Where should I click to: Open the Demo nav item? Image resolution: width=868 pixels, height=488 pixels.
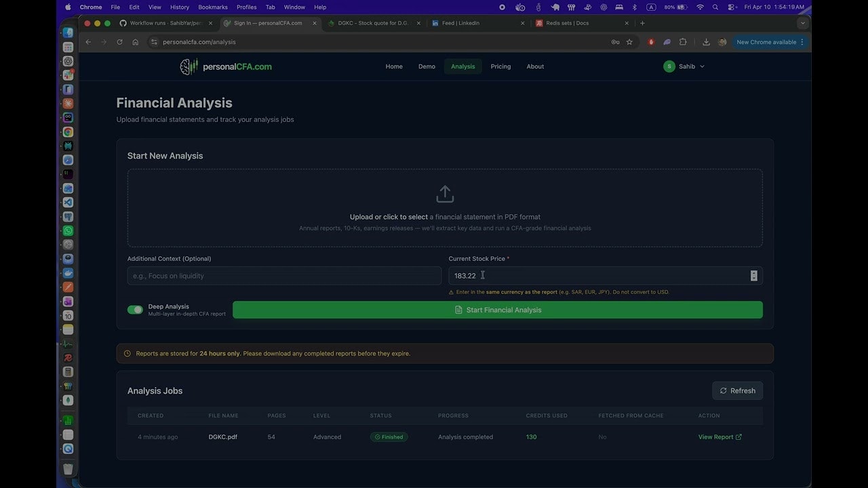(x=427, y=66)
